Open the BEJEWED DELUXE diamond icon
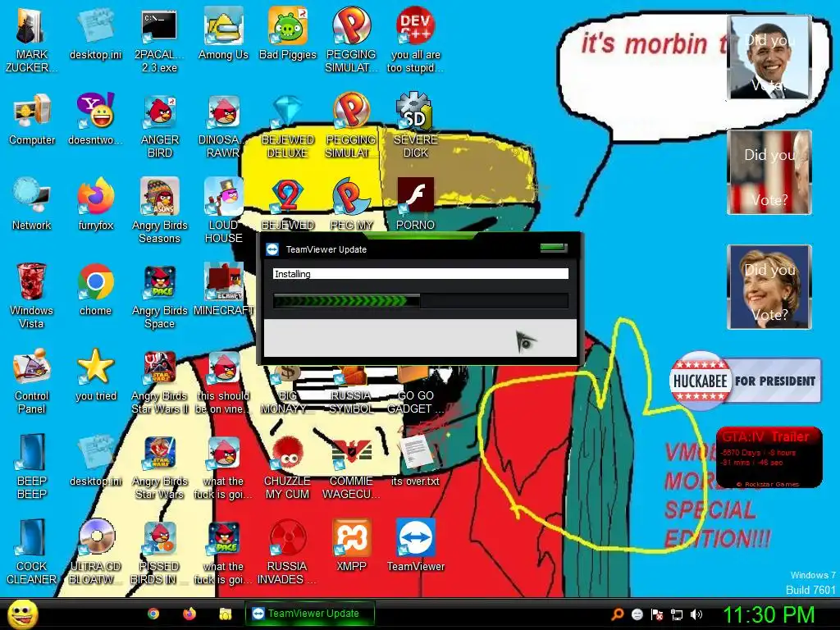Image resolution: width=840 pixels, height=630 pixels. click(x=288, y=126)
